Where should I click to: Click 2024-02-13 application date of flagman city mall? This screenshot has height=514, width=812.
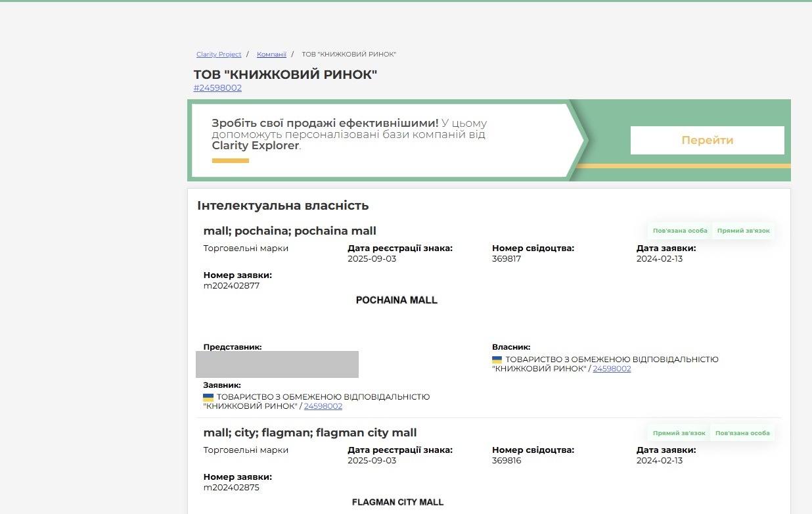tap(660, 461)
